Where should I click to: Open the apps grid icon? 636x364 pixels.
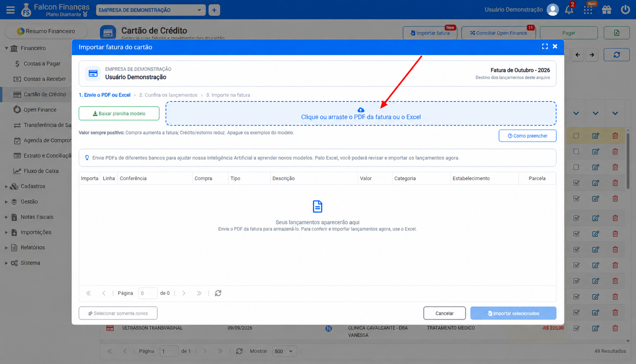tap(588, 10)
